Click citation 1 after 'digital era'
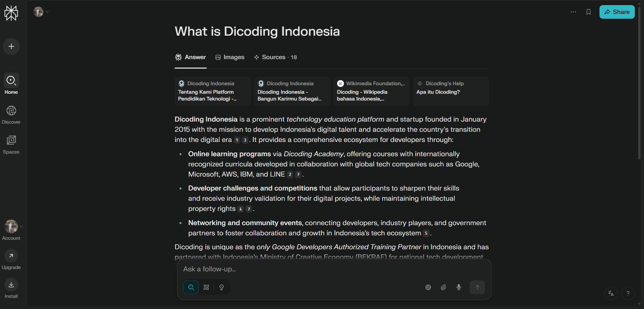This screenshot has width=644, height=309. [237, 140]
